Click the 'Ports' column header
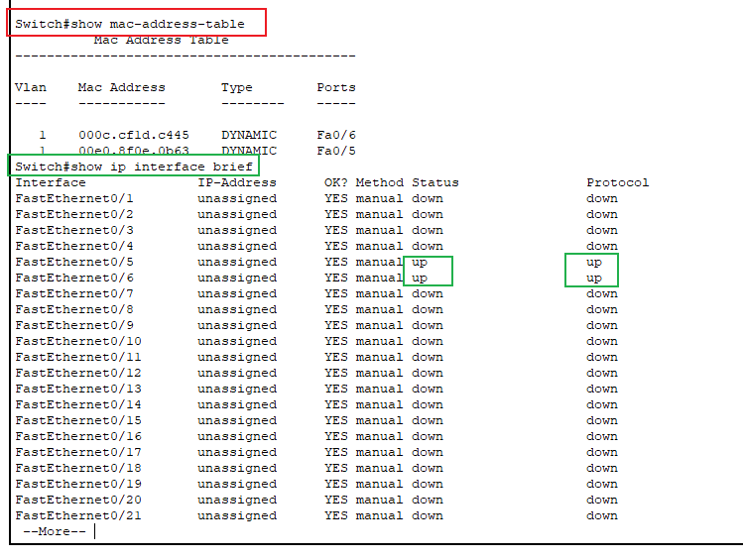743x560 pixels. 336,87
